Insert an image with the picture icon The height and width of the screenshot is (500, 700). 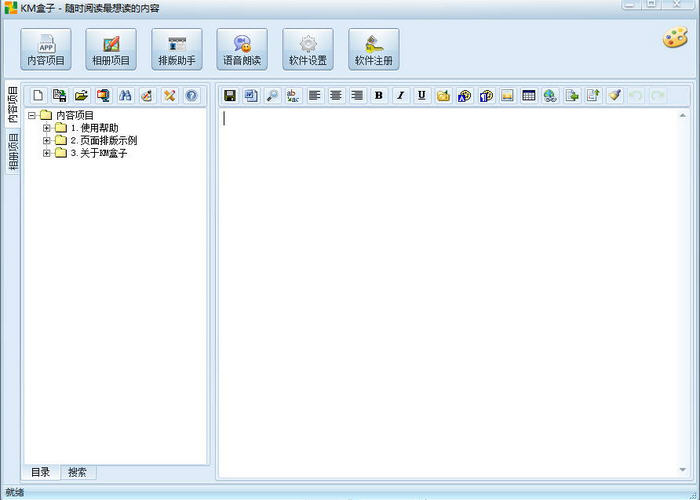pos(508,95)
